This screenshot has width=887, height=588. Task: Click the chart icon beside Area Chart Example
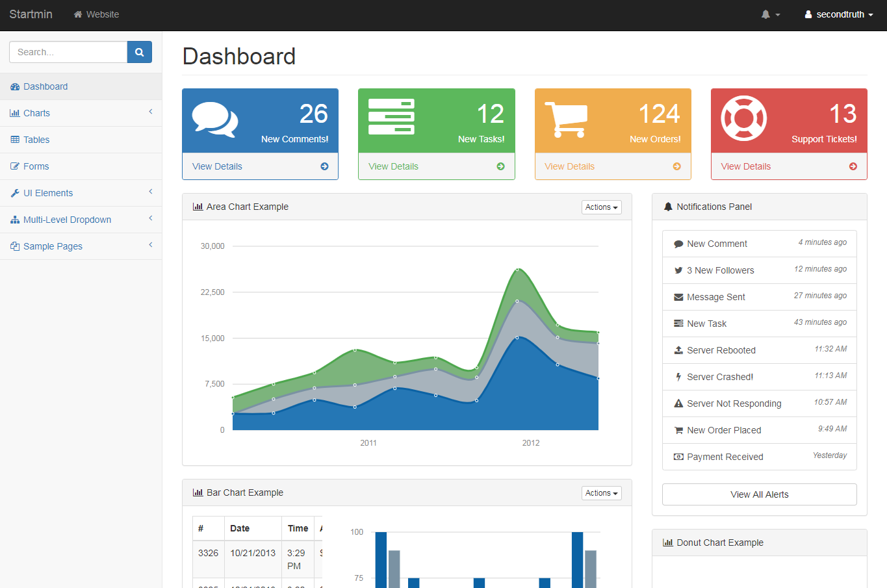tap(198, 206)
